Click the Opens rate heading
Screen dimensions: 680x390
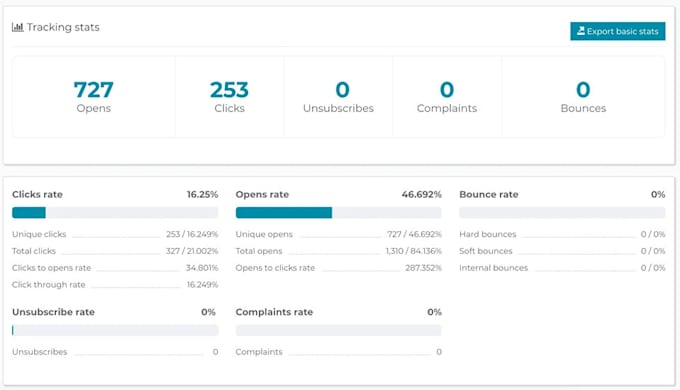tap(262, 194)
